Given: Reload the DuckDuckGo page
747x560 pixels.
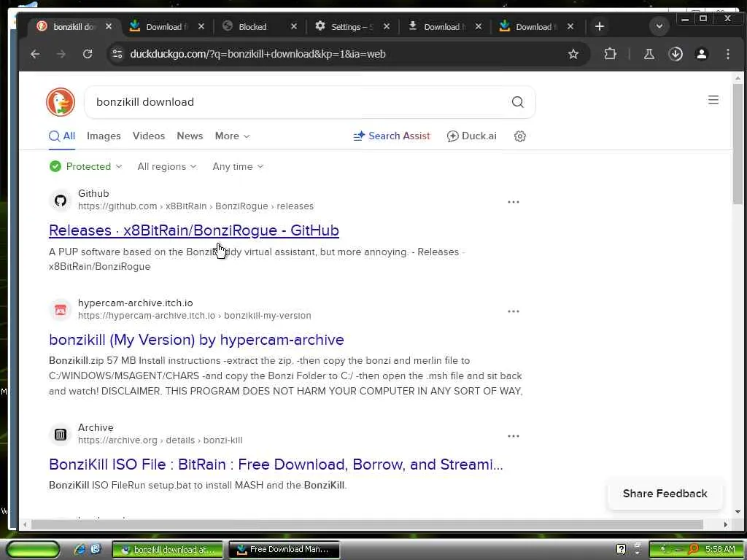Looking at the screenshot, I should point(88,54).
